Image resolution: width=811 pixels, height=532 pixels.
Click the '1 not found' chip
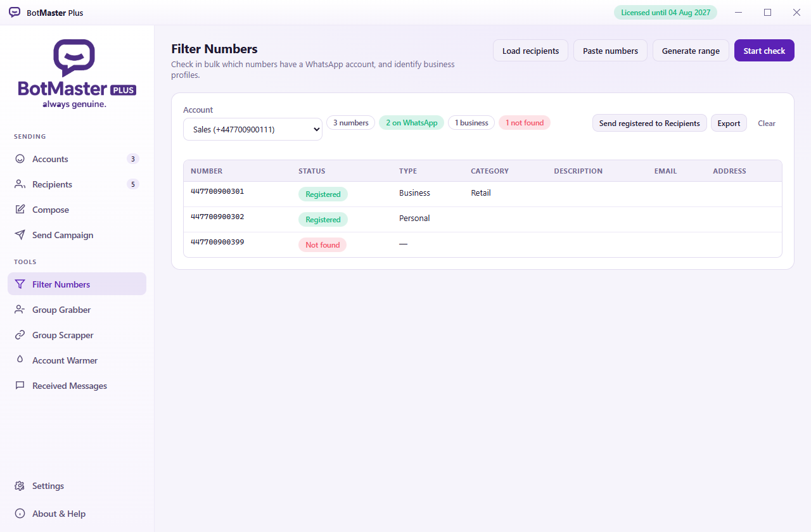(525, 123)
